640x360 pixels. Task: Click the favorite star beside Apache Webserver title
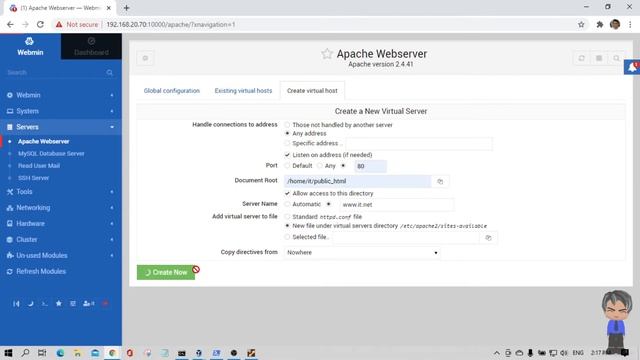click(x=327, y=54)
